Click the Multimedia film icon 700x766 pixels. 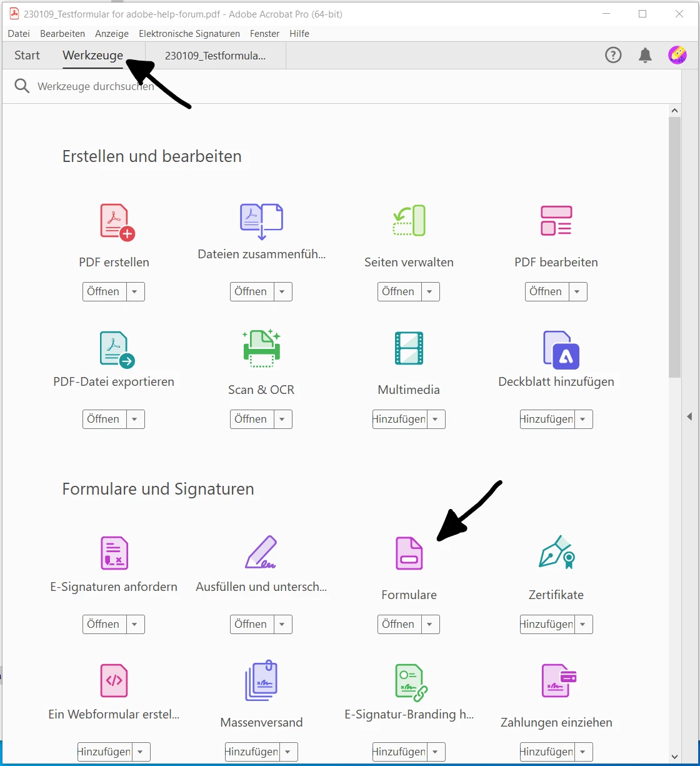[409, 348]
